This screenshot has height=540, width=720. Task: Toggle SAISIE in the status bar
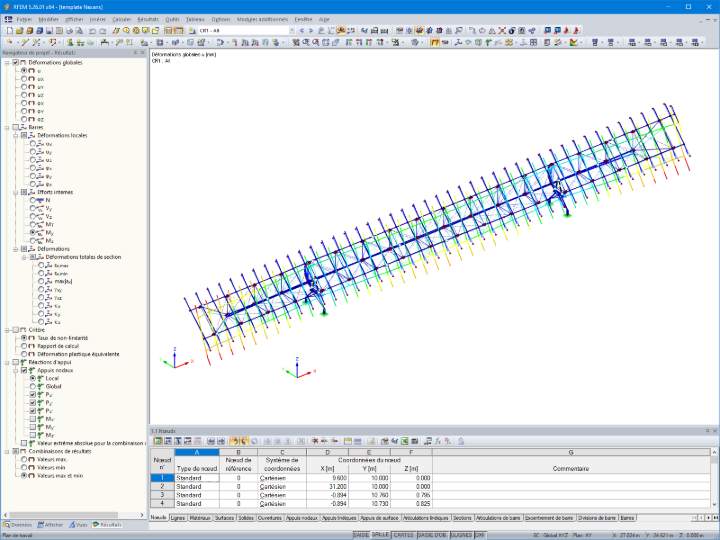[x=361, y=535]
